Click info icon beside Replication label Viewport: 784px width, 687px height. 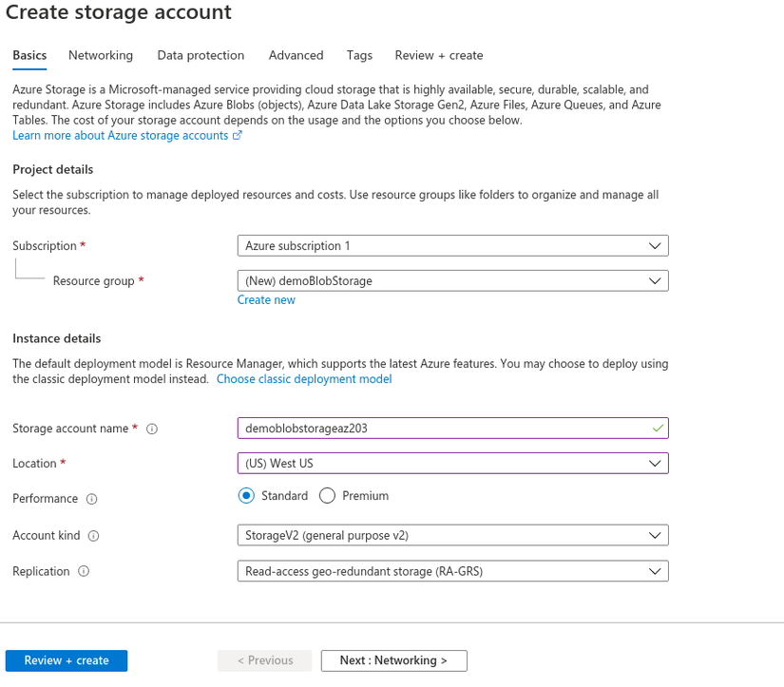(84, 571)
